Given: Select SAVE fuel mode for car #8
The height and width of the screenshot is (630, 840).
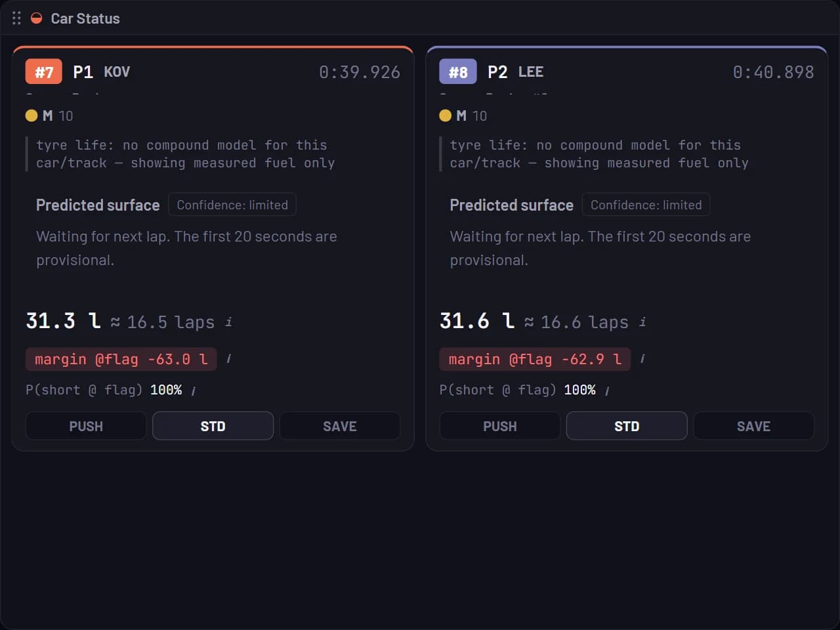Looking at the screenshot, I should click(754, 426).
